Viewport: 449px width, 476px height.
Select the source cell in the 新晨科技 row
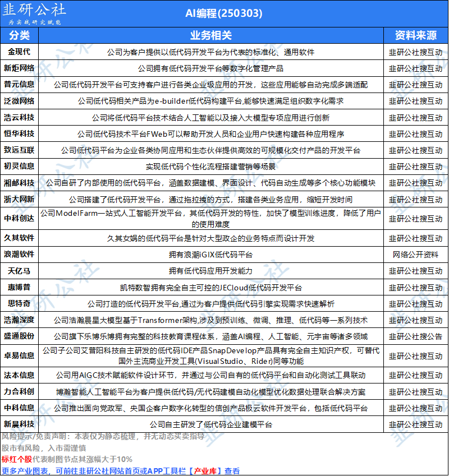415,424
